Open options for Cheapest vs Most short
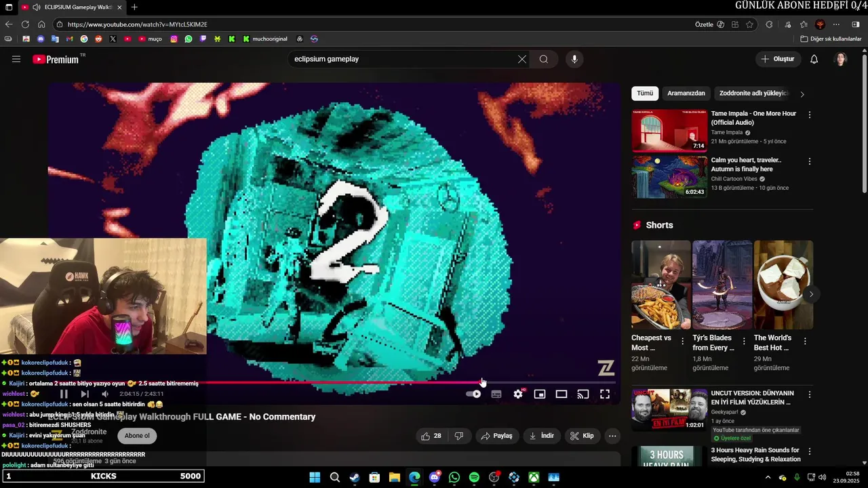The width and height of the screenshot is (868, 488). coord(683,342)
